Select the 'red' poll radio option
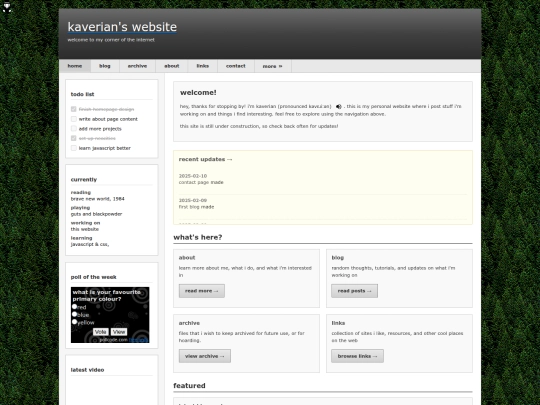The height and width of the screenshot is (405, 540). pyautogui.click(x=74, y=307)
